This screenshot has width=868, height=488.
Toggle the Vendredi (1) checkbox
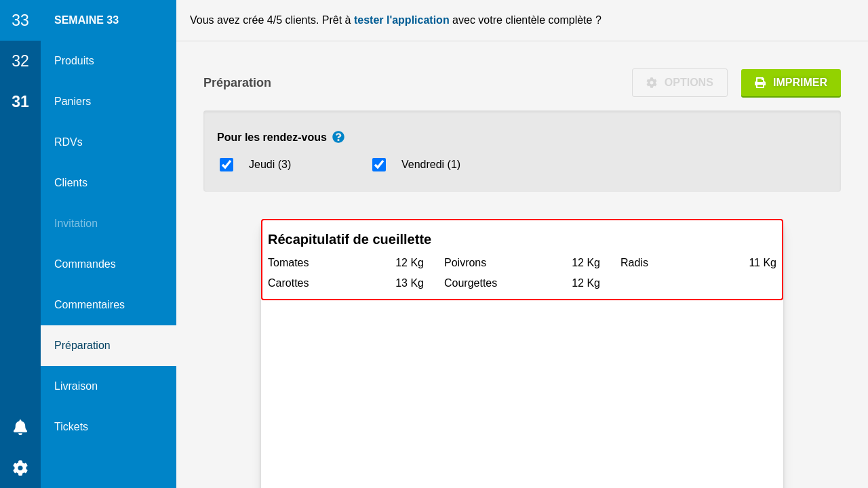tap(379, 165)
